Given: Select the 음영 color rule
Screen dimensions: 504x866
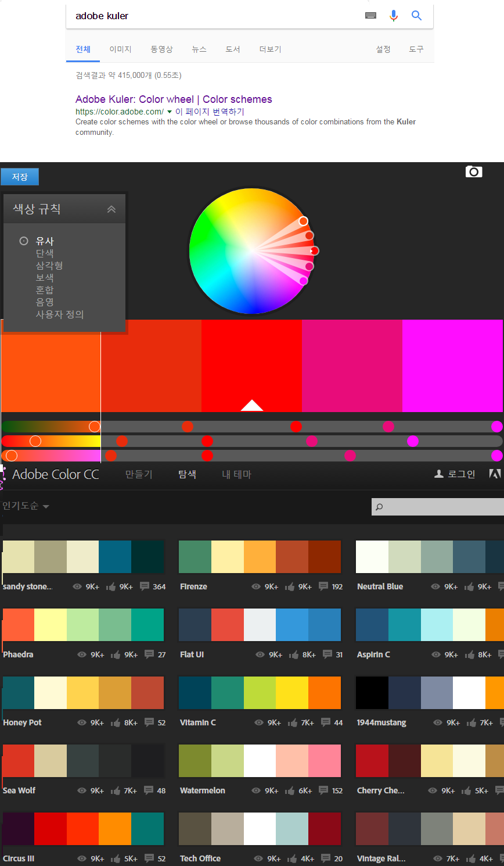Looking at the screenshot, I should [x=45, y=302].
